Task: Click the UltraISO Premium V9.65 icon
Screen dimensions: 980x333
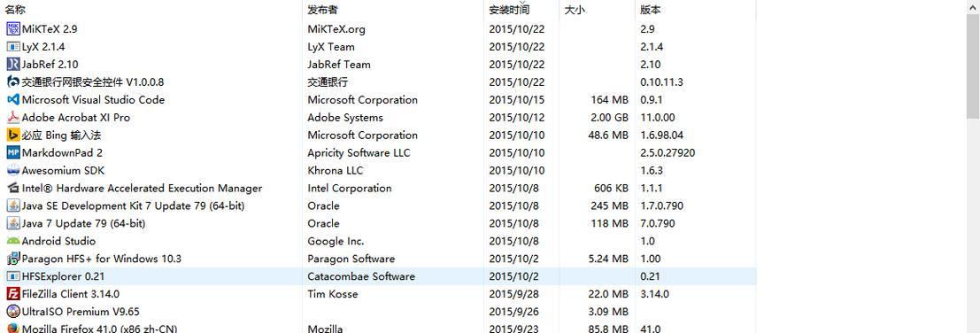Action: (13, 311)
